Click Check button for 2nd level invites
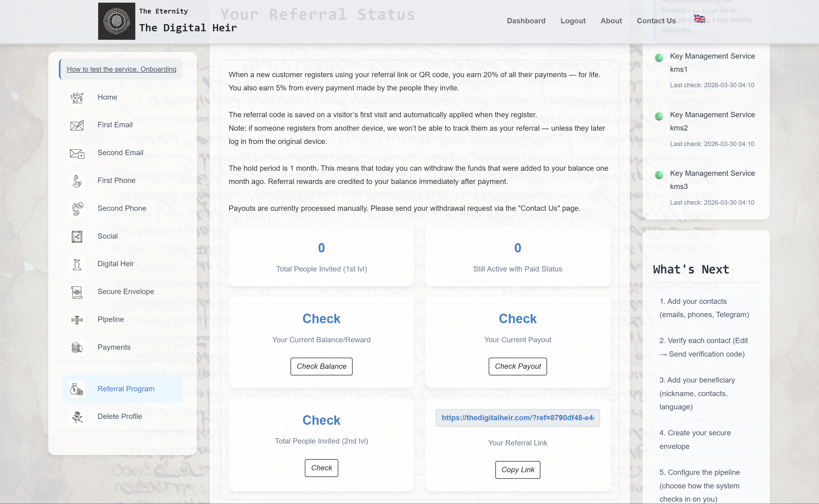This screenshot has height=504, width=819. (321, 468)
